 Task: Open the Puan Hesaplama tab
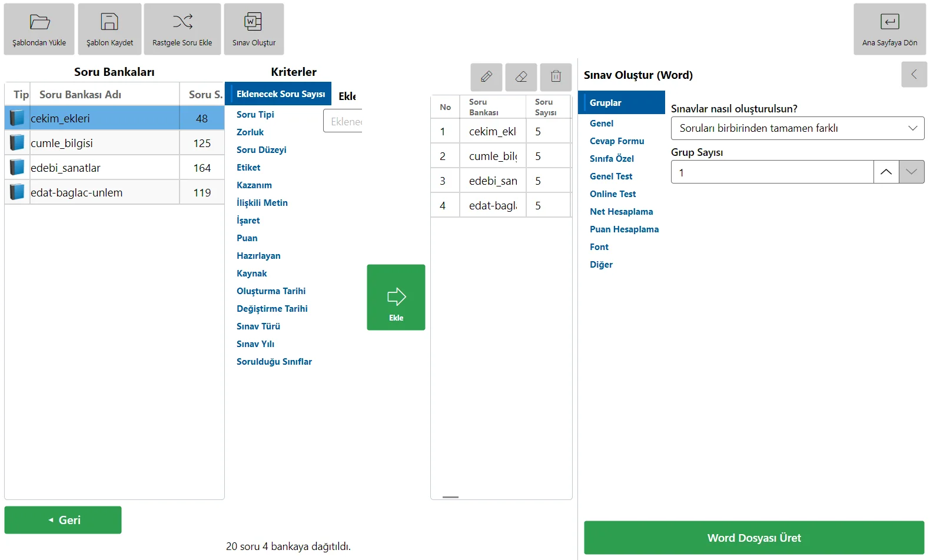624,229
